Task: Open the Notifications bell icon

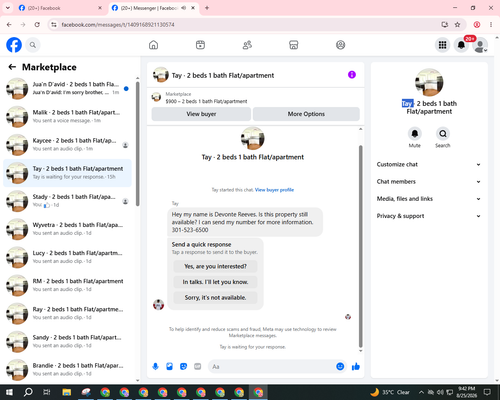Action: [x=461, y=45]
